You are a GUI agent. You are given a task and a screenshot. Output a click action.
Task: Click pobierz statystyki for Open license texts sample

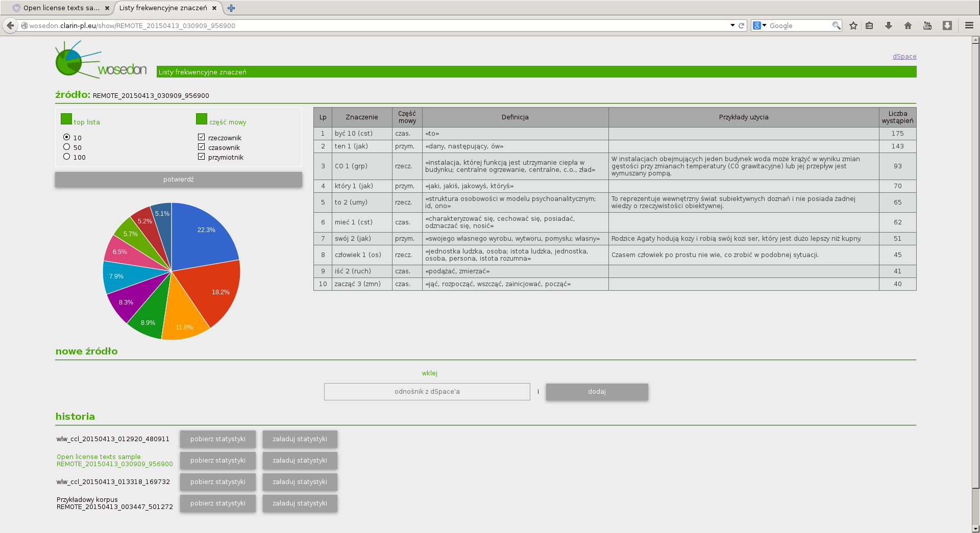[x=218, y=461]
